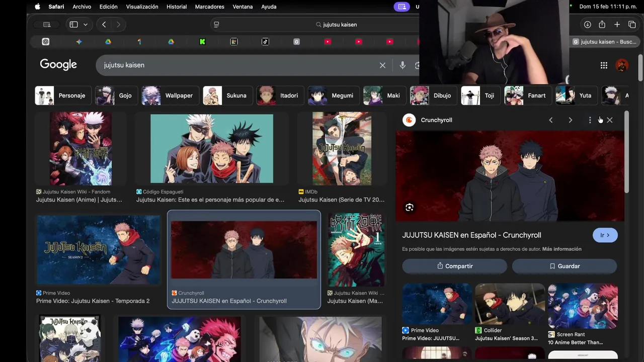Screen dimensions: 644x362
Task: Switch to the Kick pinned tab
Action: [202, 42]
